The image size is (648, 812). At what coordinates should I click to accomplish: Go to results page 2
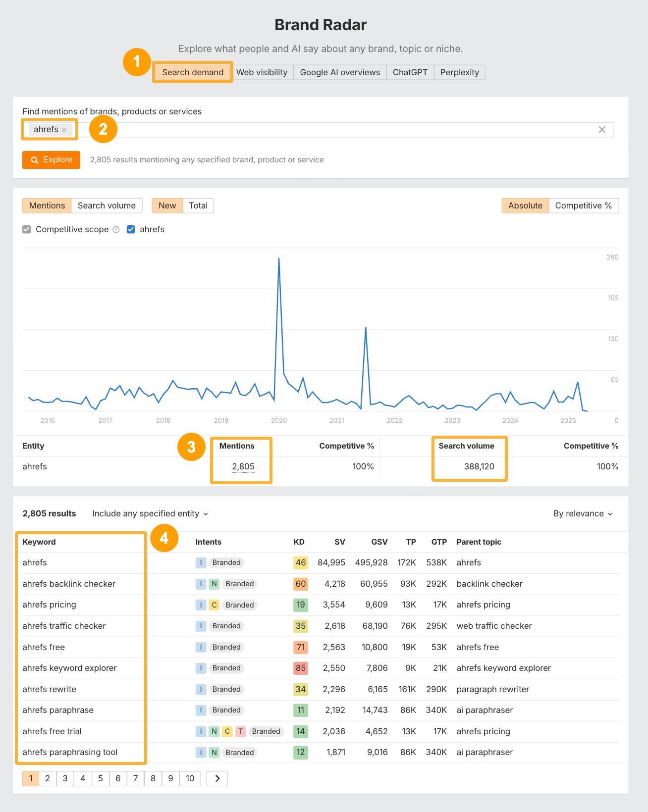[x=48, y=778]
